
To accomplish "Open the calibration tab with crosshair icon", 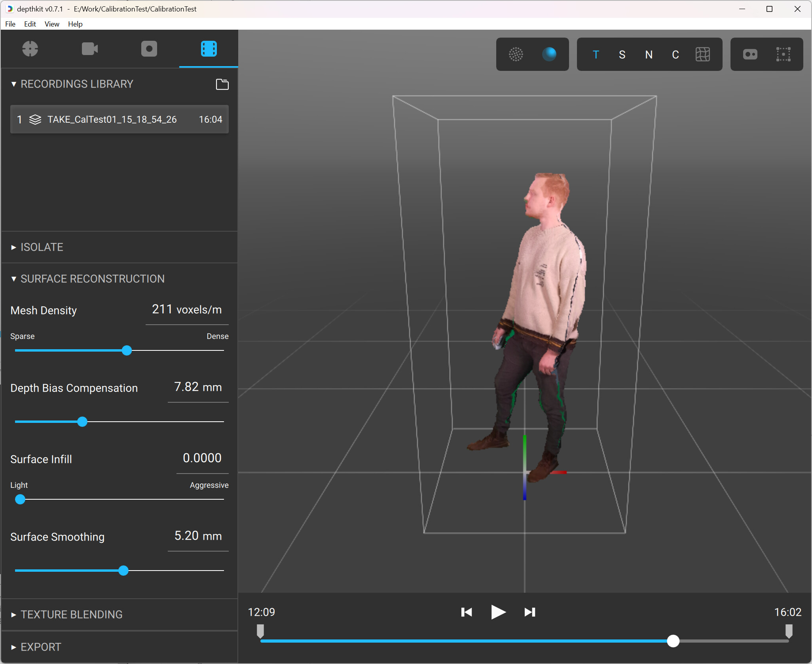I will (x=30, y=49).
